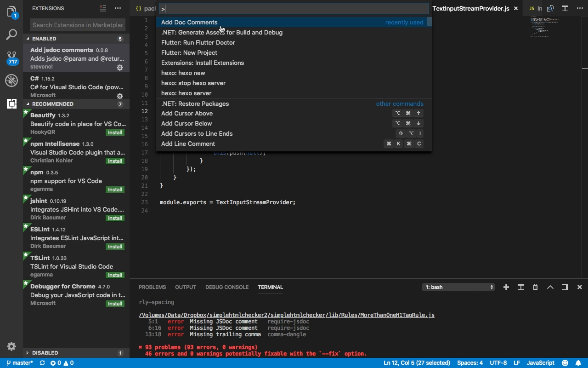Switch to the OUTPUT panel tab
Image resolution: width=588 pixels, height=368 pixels.
point(186,287)
